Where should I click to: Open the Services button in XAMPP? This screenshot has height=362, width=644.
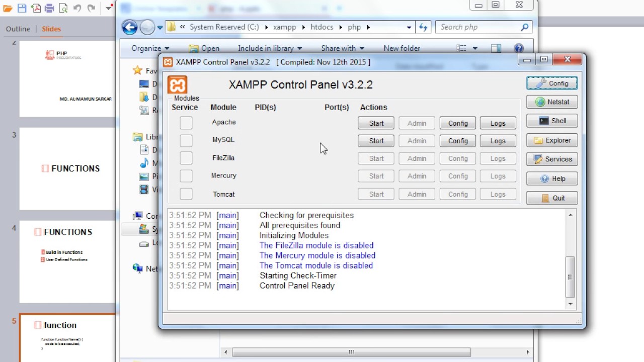click(x=552, y=159)
